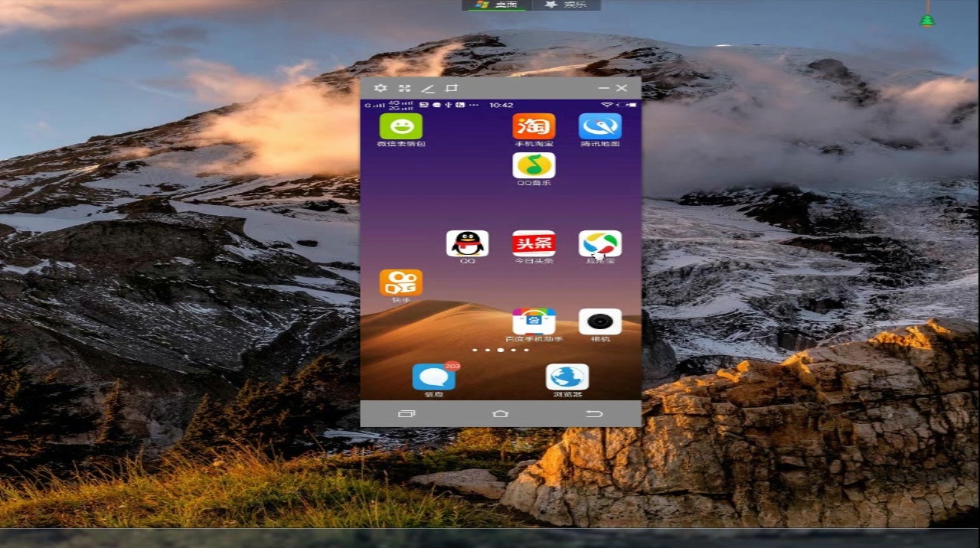Click the 10:42 time in phone status bar
Screen dimensions: 980x548
(501, 105)
